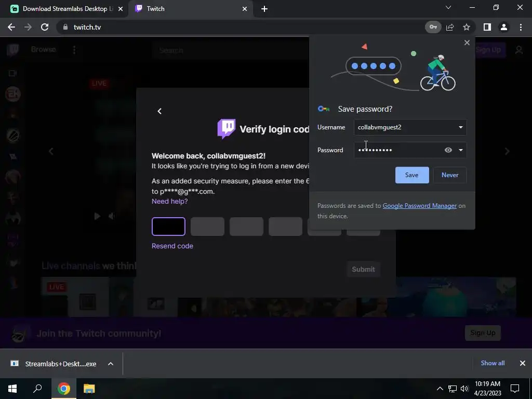Screen dimensions: 532x399
Task: Click the network tray icon
Action: click(x=453, y=389)
